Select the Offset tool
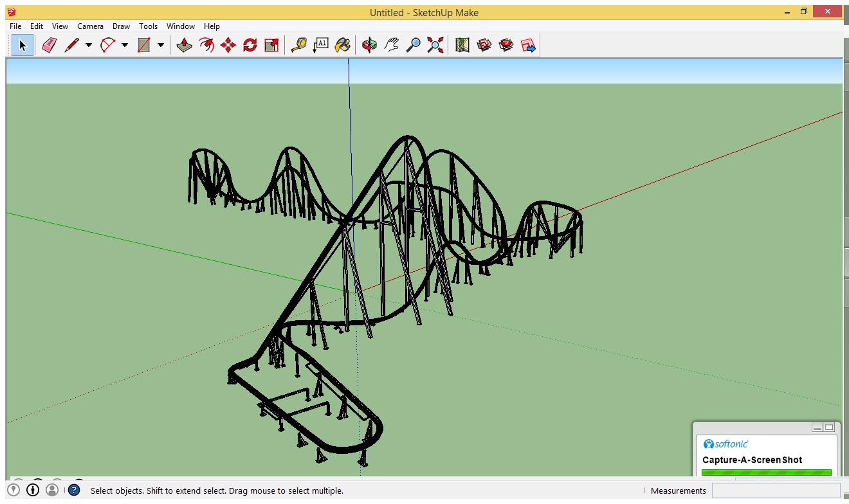Image resolution: width=849 pixels, height=504 pixels. pos(206,45)
